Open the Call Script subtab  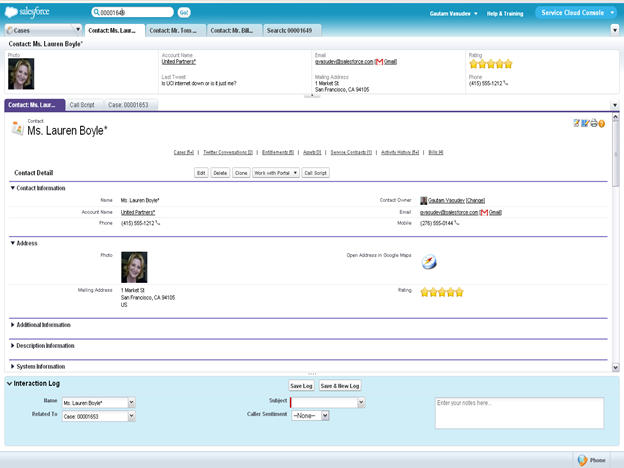(82, 105)
